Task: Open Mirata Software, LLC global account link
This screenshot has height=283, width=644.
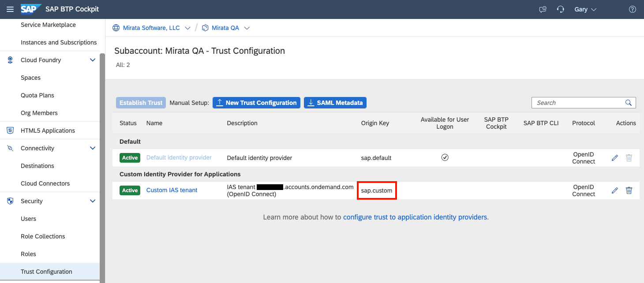Action: point(151,28)
